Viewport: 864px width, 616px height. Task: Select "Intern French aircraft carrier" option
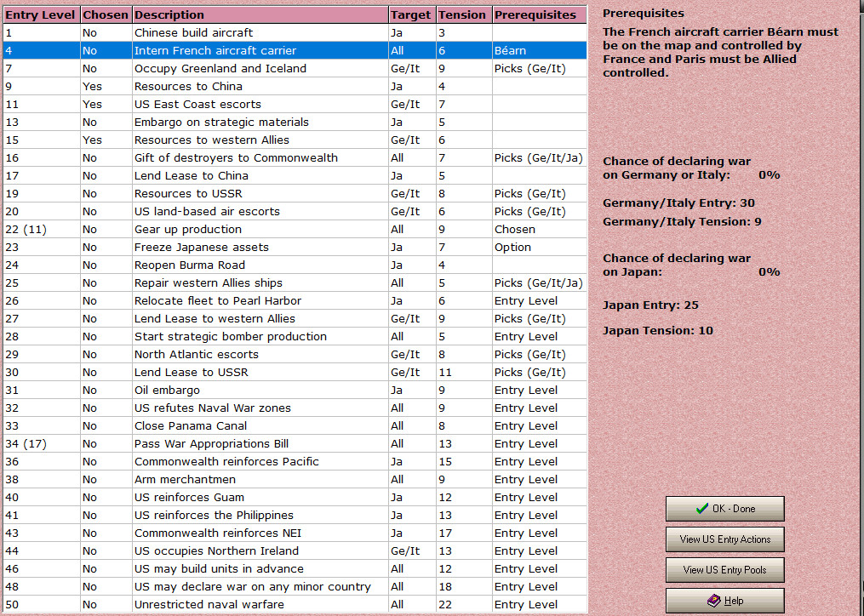coord(295,51)
